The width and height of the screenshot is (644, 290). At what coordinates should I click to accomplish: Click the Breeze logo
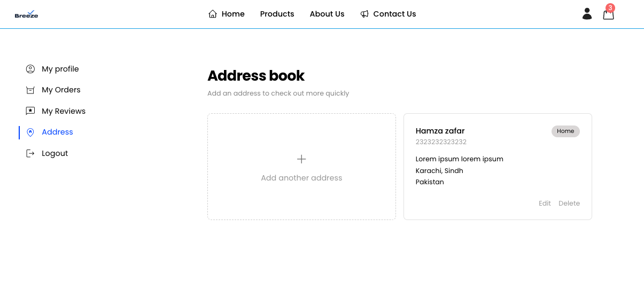(26, 14)
